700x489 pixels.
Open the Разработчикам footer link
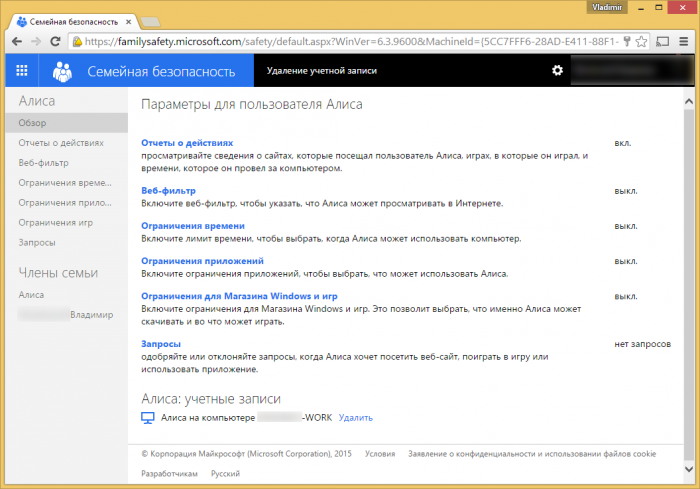point(169,473)
